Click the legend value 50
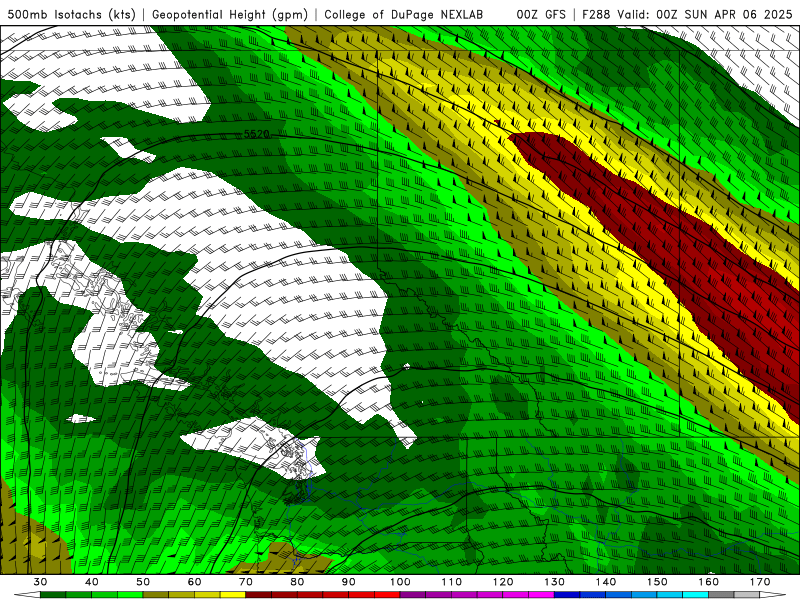Screen dimensions: 800x600 pos(143,582)
